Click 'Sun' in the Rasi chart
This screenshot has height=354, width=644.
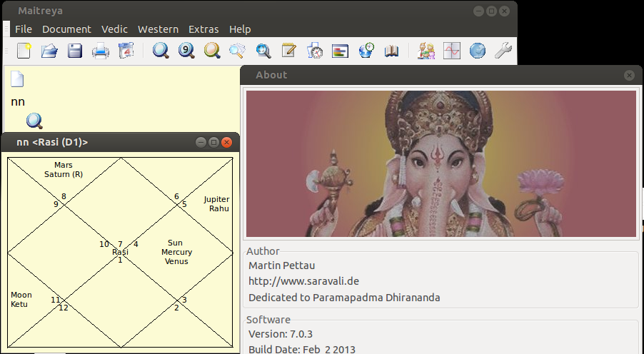(175, 243)
